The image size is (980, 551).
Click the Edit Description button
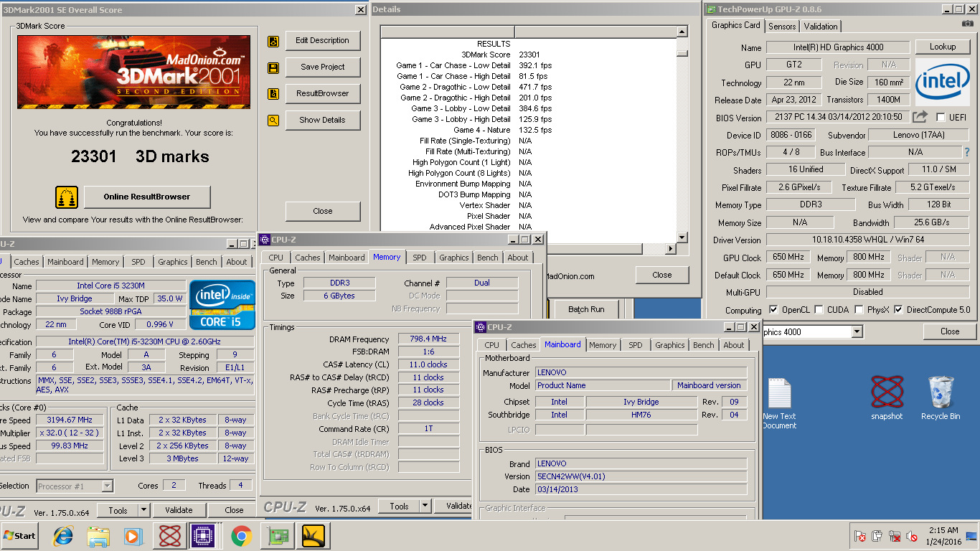tap(323, 41)
